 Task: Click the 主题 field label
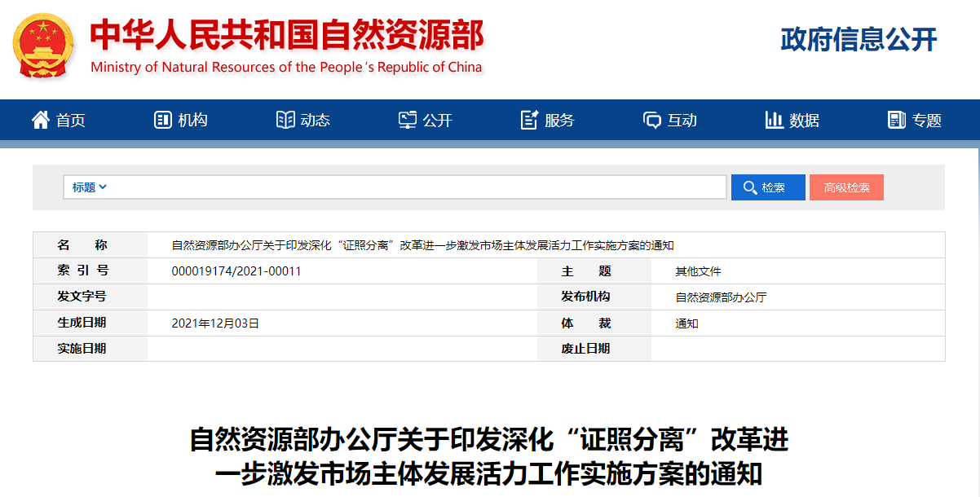[x=586, y=270]
